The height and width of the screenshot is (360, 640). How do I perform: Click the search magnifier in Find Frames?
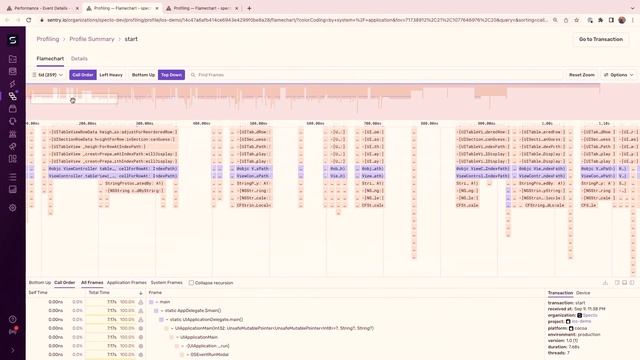point(193,75)
